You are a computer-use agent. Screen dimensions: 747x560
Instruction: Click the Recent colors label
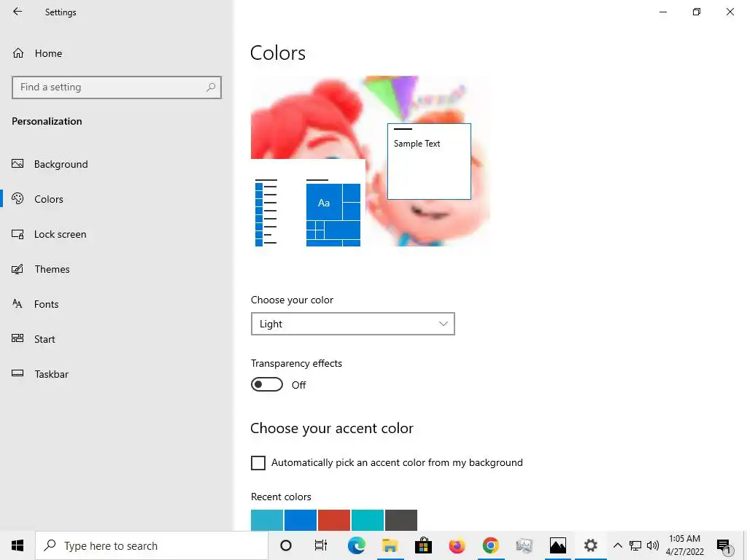281,497
